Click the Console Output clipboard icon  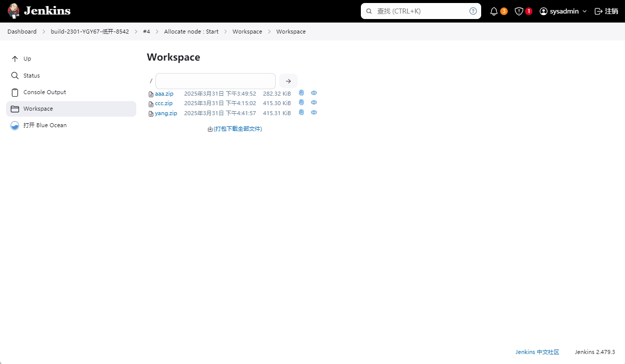pos(15,92)
